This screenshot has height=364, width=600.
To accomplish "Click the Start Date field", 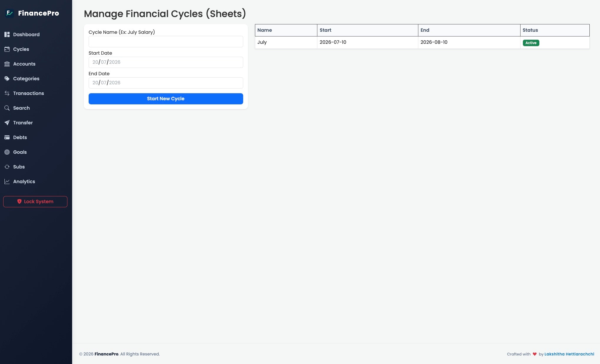I will pos(166,62).
